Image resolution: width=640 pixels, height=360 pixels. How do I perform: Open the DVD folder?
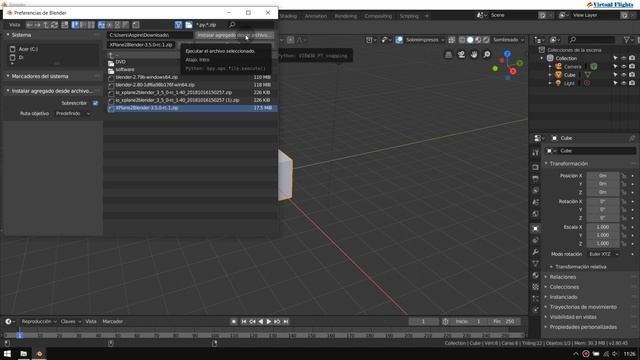click(x=120, y=62)
